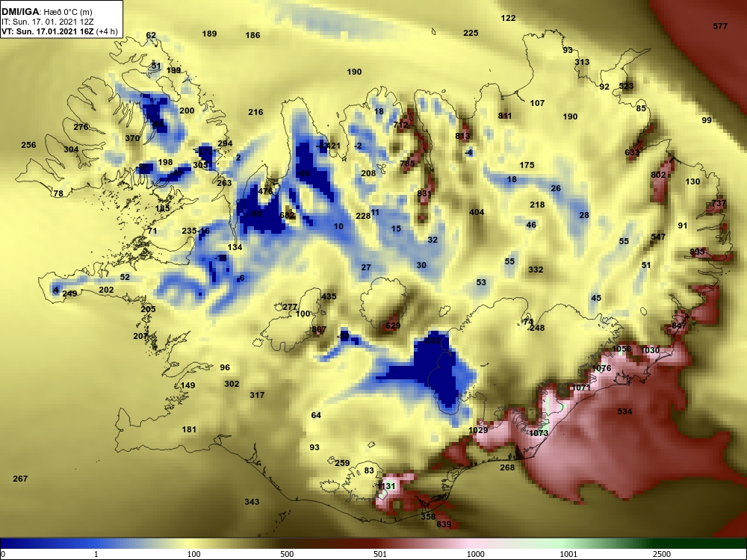The width and height of the screenshot is (747, 560).
Task: Click the map value '268'
Action: click(x=507, y=468)
